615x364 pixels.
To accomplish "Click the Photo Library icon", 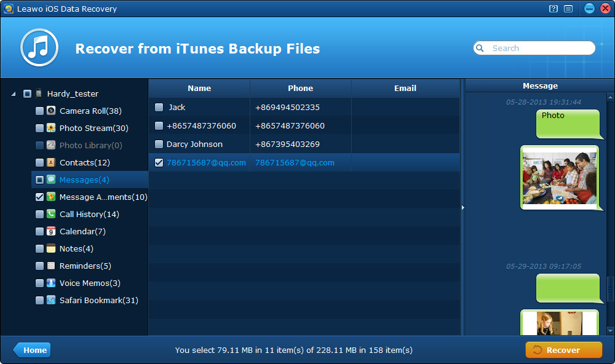I will pyautogui.click(x=51, y=145).
